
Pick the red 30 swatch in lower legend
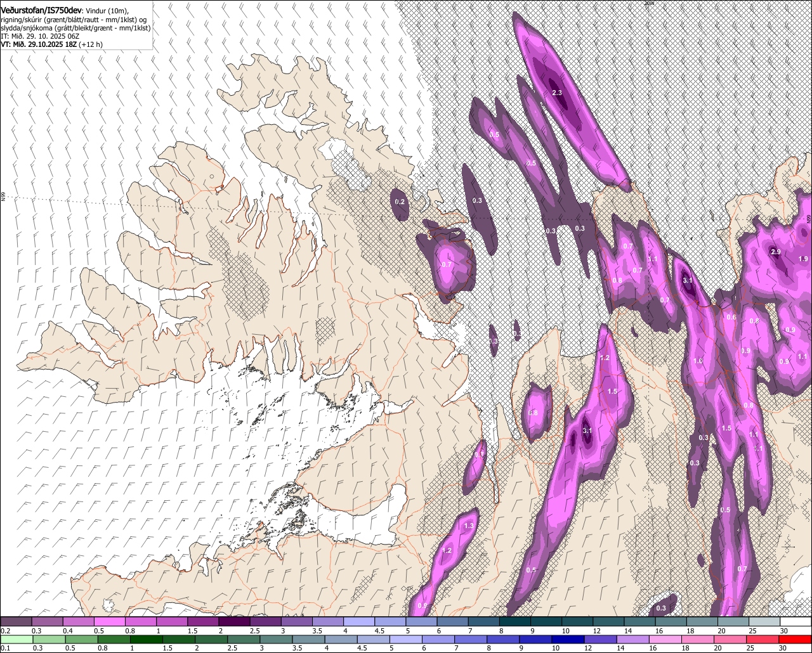(796, 639)
